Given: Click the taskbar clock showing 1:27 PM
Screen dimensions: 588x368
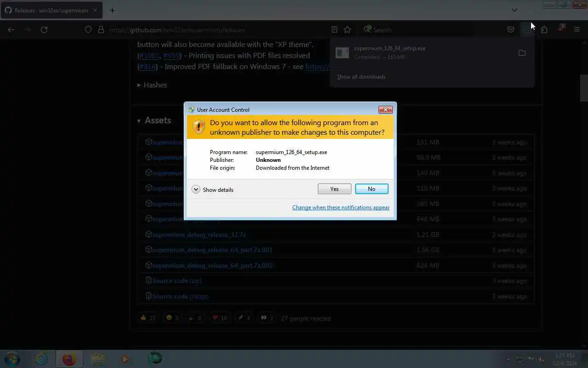Looking at the screenshot, I should 565,359.
